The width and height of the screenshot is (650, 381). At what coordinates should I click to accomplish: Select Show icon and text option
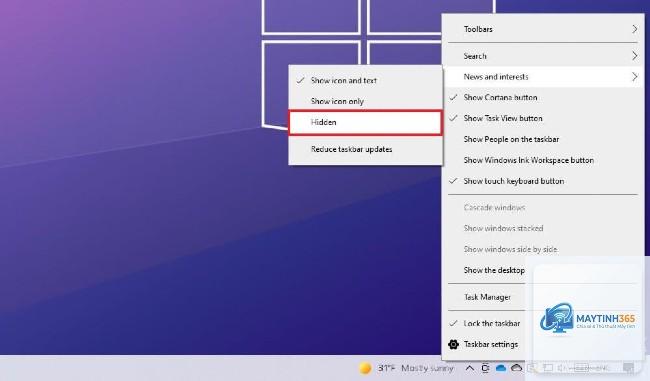(366, 80)
